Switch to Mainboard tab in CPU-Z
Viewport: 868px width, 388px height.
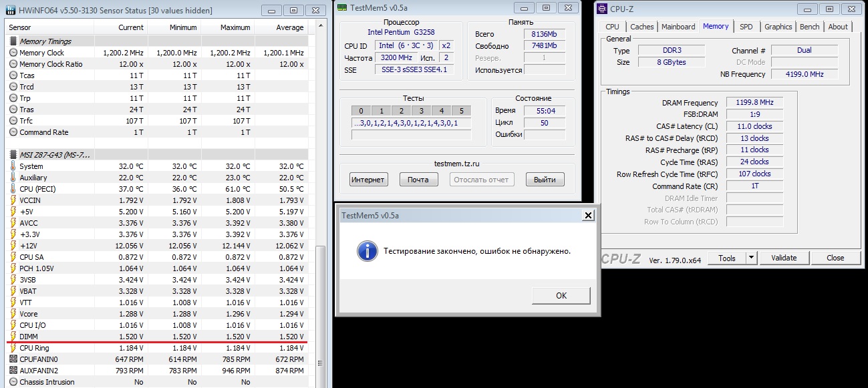point(678,27)
